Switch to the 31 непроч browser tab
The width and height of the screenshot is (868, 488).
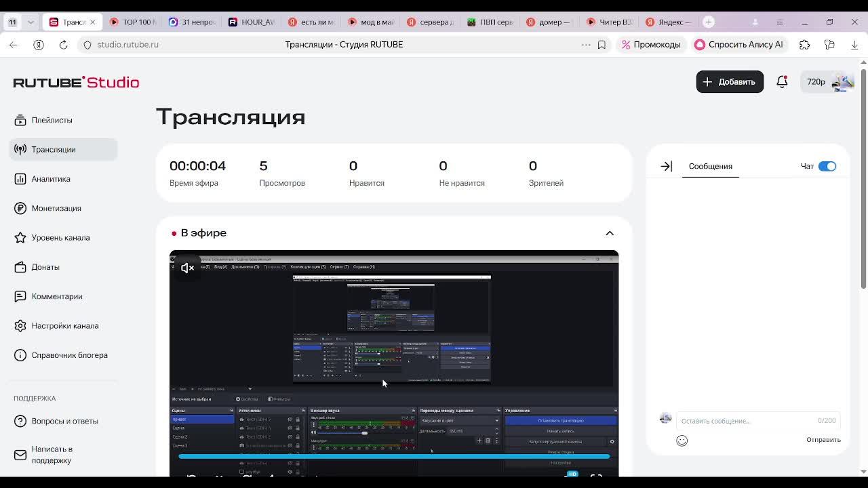[x=192, y=22]
